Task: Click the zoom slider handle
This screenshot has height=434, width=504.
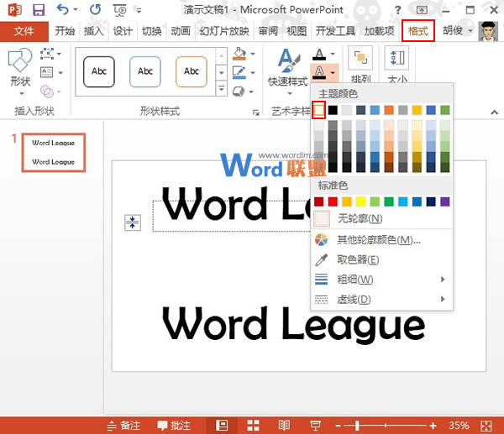Action: 357,426
